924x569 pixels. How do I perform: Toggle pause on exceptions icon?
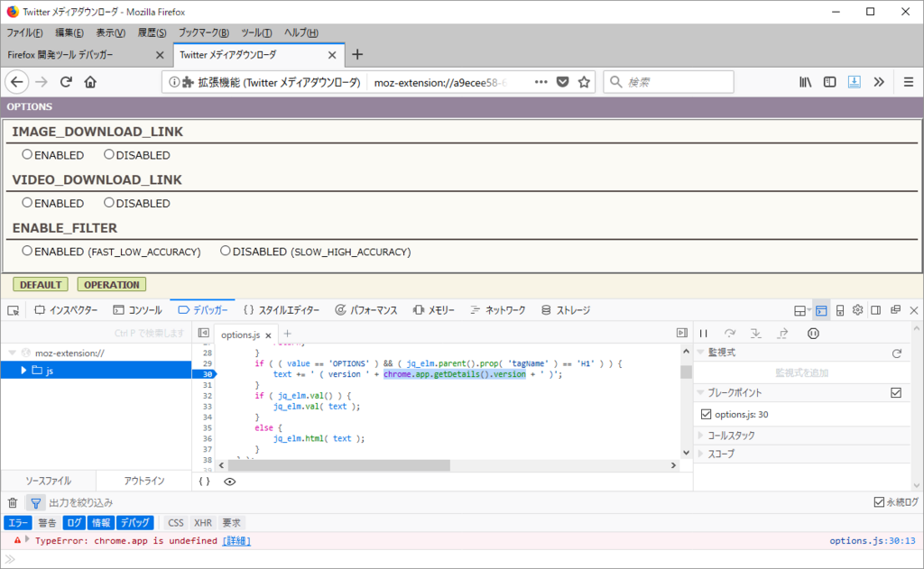(813, 334)
